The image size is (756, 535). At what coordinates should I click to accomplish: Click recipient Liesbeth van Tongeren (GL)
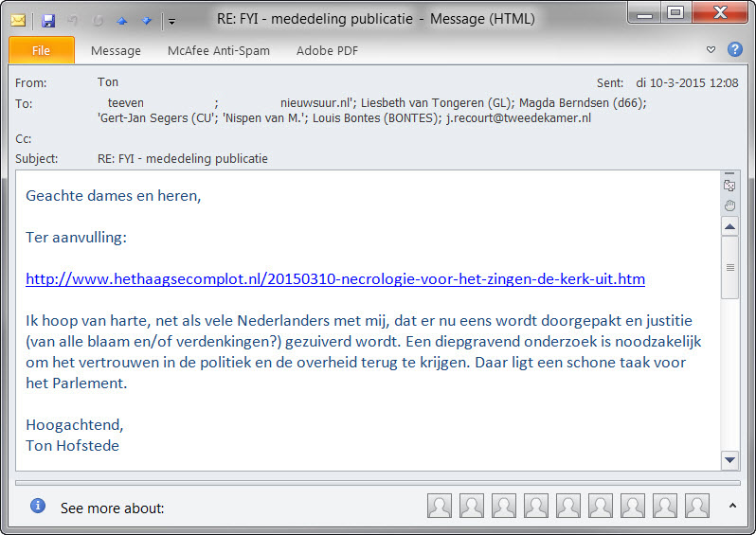pos(436,103)
